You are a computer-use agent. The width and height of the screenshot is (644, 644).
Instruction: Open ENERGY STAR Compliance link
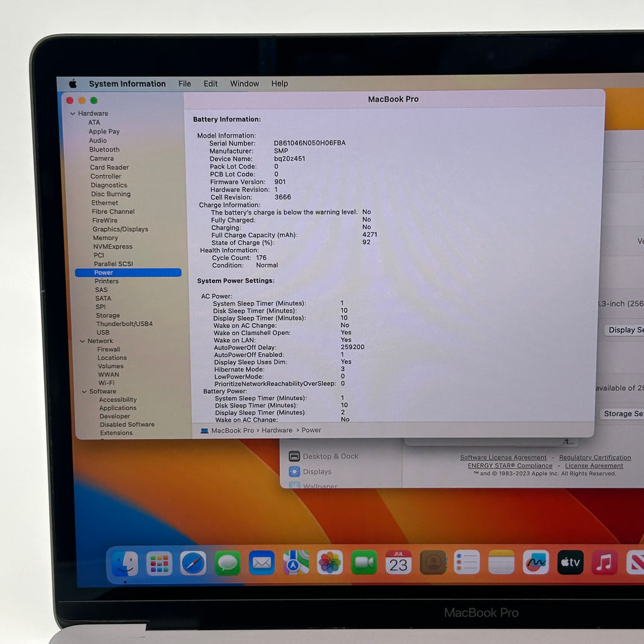tap(509, 466)
